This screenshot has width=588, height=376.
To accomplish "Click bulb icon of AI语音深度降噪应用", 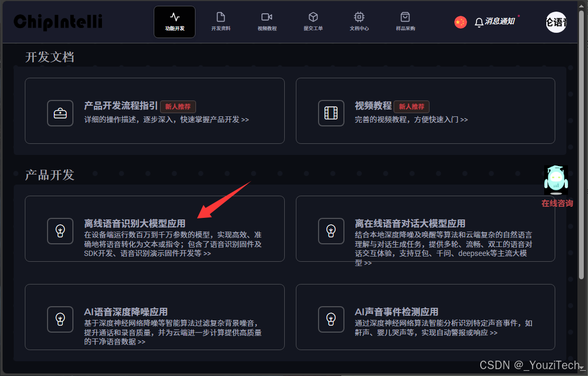I will 60,319.
